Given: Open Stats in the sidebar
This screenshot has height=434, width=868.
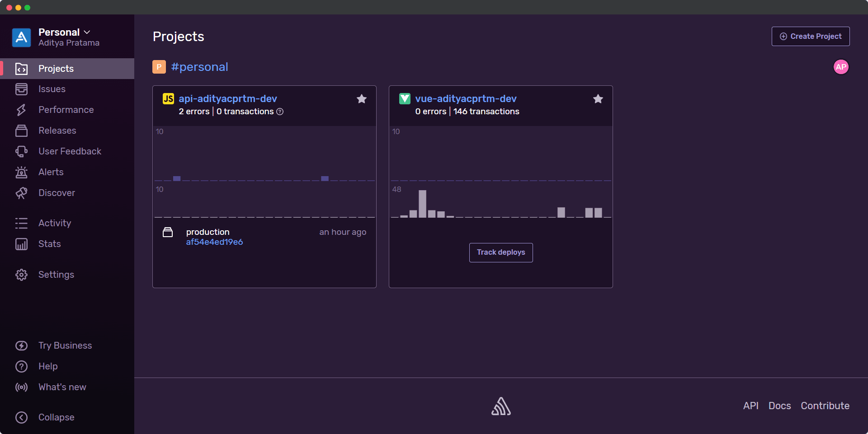Looking at the screenshot, I should [67, 244].
